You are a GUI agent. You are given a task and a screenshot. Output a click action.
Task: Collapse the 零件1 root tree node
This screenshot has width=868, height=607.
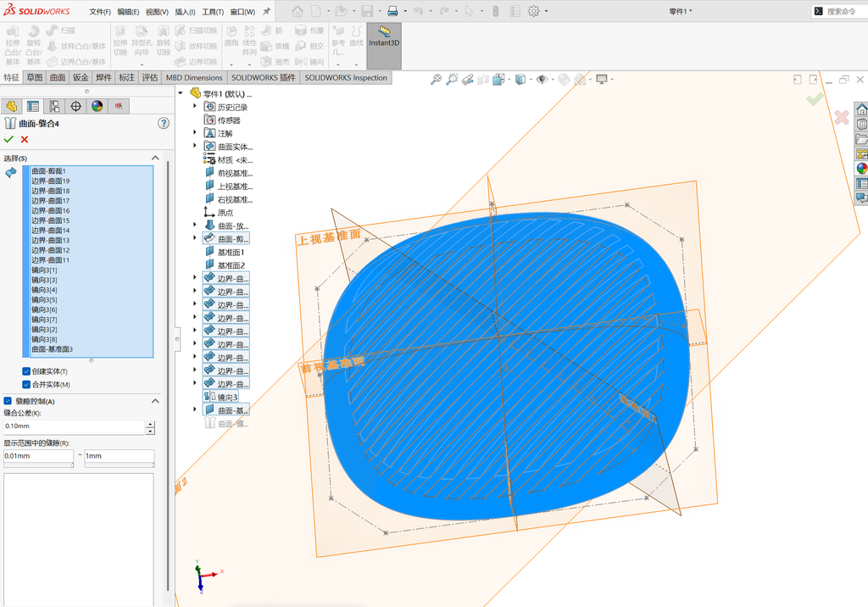181,93
